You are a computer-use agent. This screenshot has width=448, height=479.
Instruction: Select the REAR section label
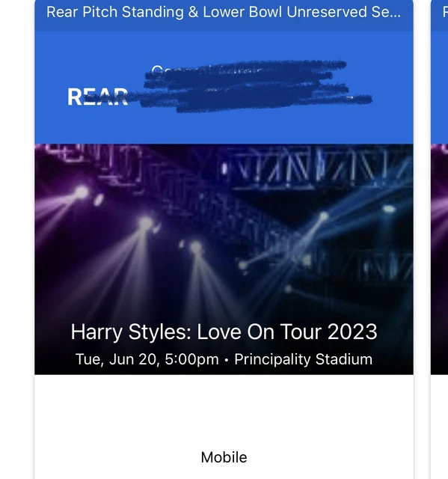click(x=98, y=97)
